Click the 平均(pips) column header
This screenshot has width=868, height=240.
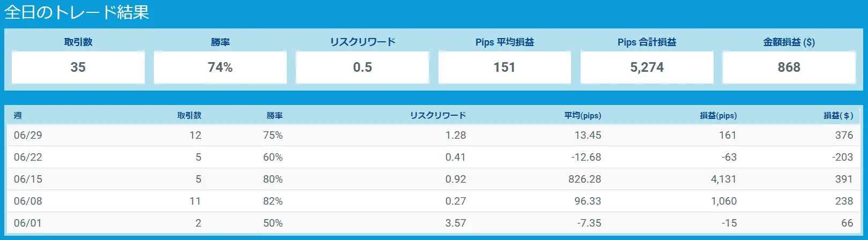[x=583, y=115]
